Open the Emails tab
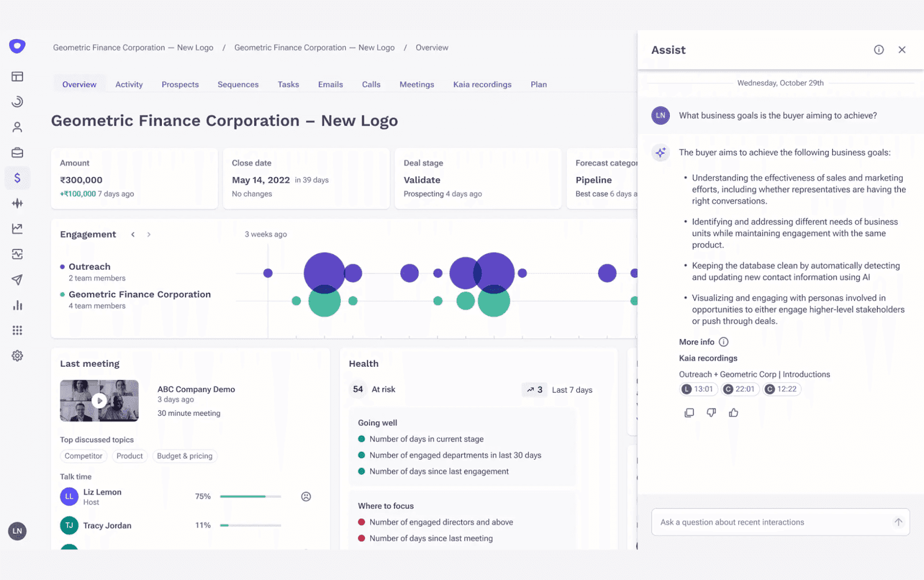924x580 pixels. click(x=330, y=84)
